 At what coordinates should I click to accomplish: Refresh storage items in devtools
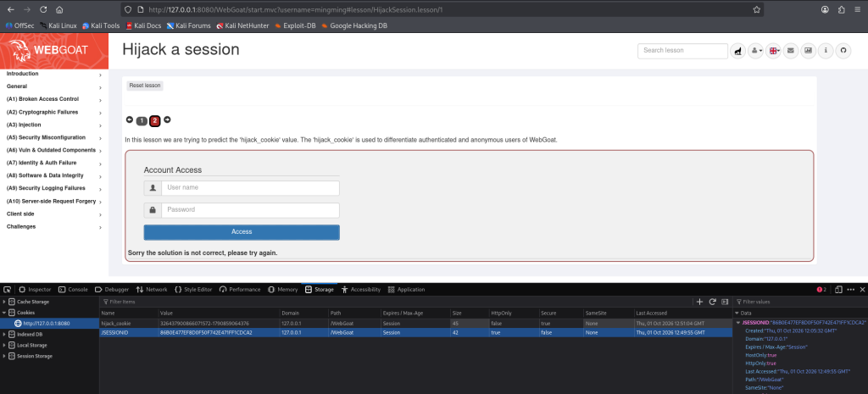pos(712,302)
